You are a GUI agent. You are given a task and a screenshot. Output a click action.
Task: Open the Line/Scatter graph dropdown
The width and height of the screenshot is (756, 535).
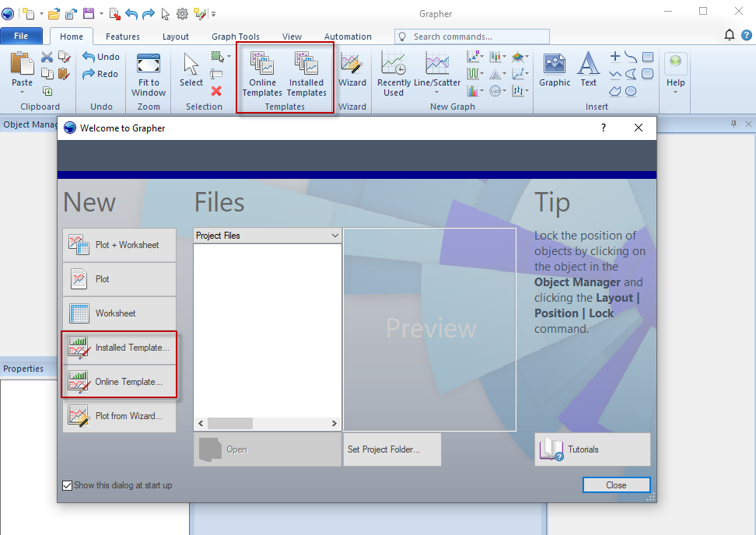pos(436,93)
